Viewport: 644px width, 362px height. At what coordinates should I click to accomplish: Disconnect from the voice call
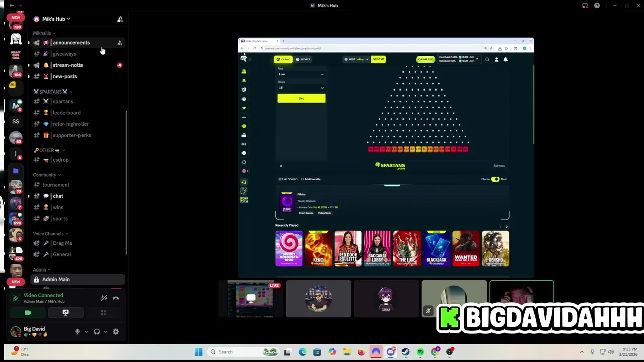(116, 298)
